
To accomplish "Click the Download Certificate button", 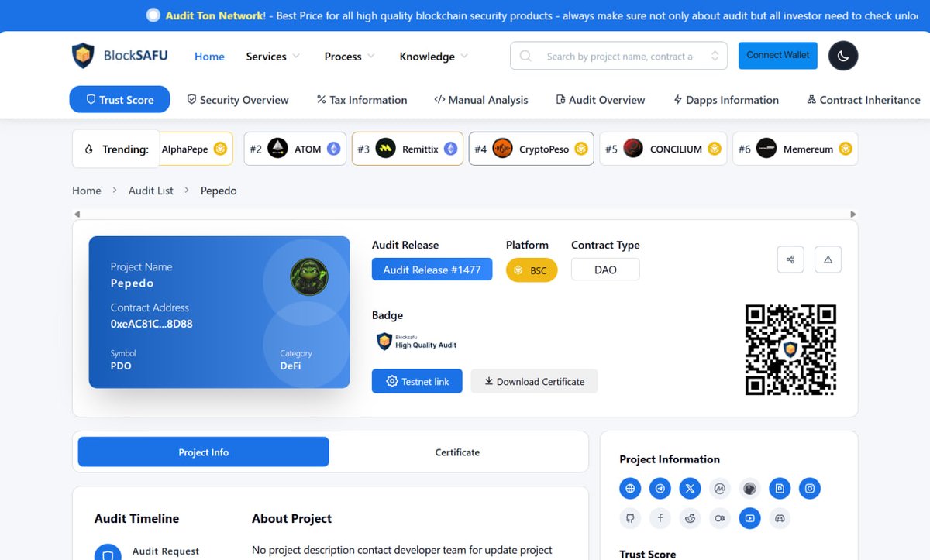I will click(x=534, y=381).
